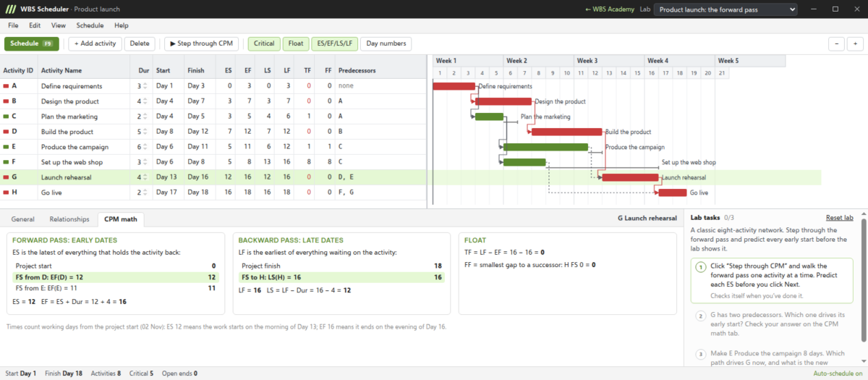The width and height of the screenshot is (868, 380).
Task: Open the View menu
Action: click(59, 25)
